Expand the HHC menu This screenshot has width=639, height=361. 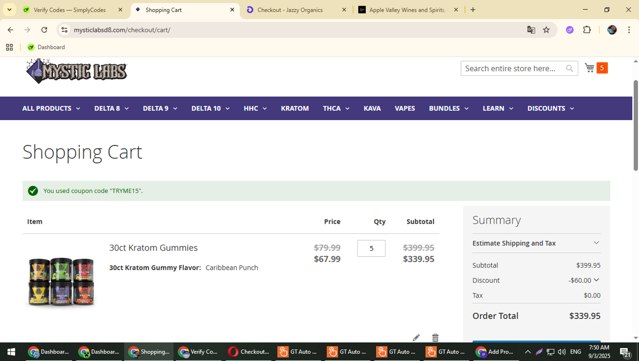coord(255,108)
